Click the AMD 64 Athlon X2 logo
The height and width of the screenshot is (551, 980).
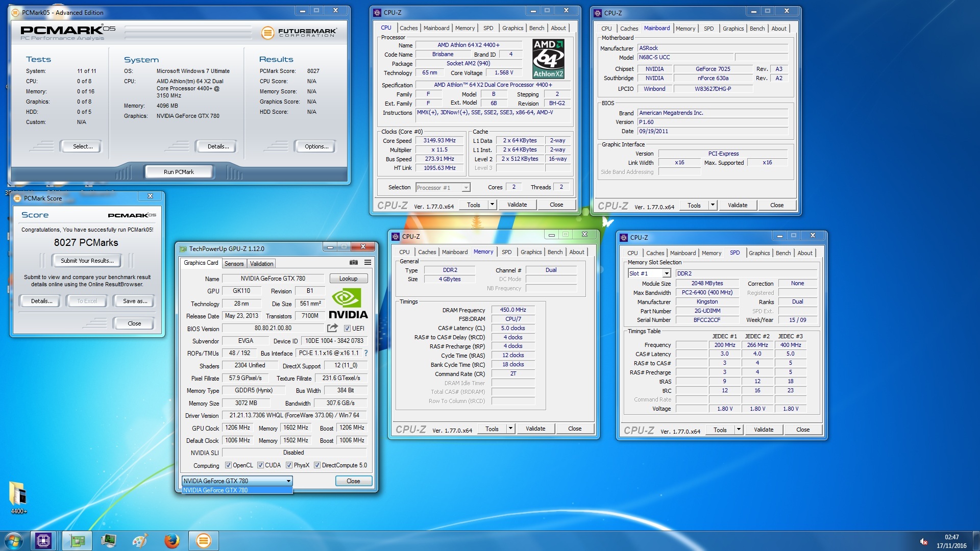tap(548, 59)
